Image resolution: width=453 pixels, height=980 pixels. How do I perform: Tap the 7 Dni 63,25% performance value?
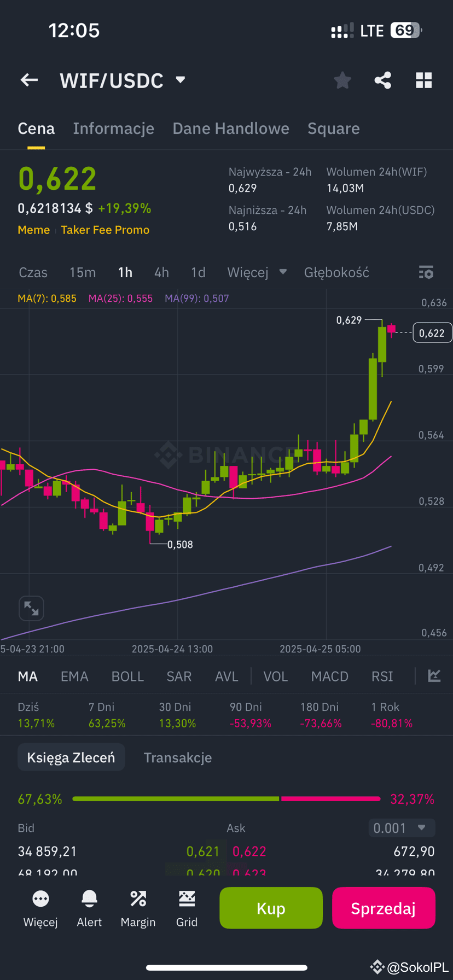point(107,723)
